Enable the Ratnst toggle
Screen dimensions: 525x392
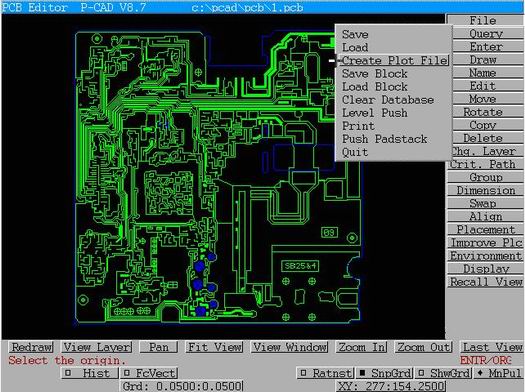pyautogui.click(x=325, y=373)
